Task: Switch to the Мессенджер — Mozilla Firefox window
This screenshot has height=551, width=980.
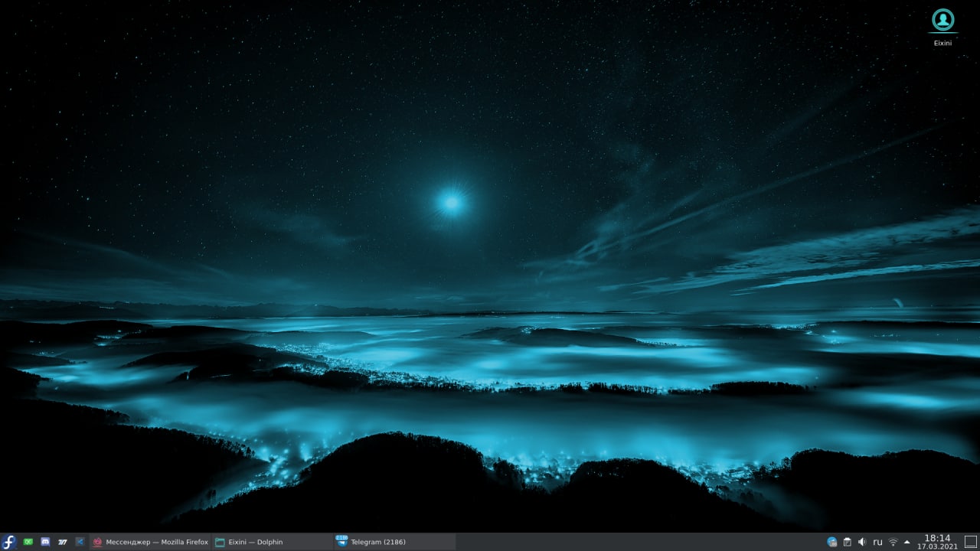Action: 150,542
